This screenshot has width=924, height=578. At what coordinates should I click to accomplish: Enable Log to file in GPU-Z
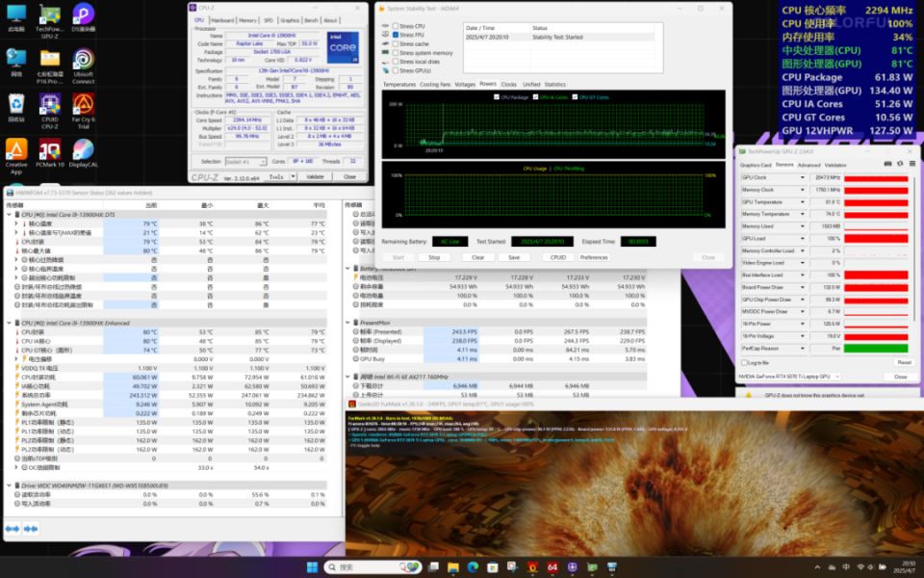(x=745, y=362)
